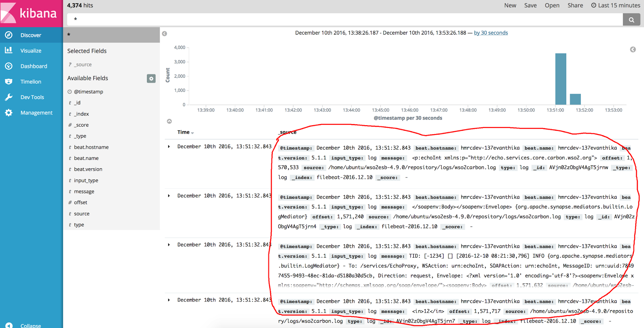Sort by the Time column header

pos(185,132)
